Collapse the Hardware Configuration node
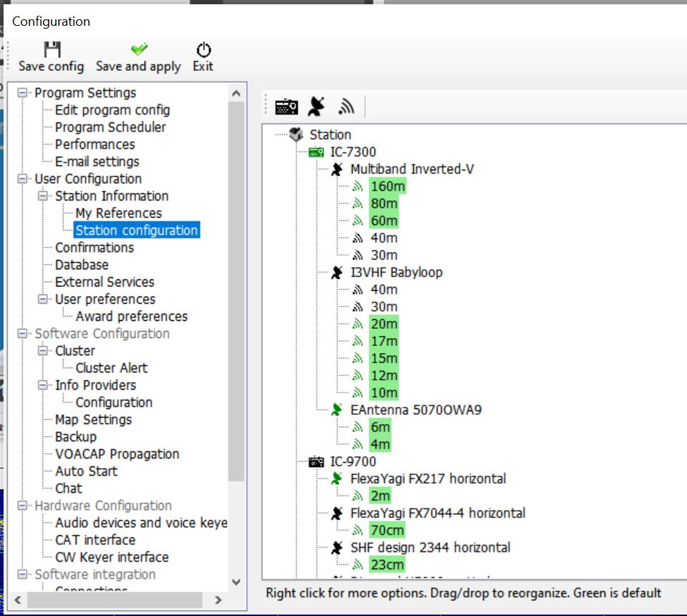The width and height of the screenshot is (687, 616). pyautogui.click(x=22, y=506)
